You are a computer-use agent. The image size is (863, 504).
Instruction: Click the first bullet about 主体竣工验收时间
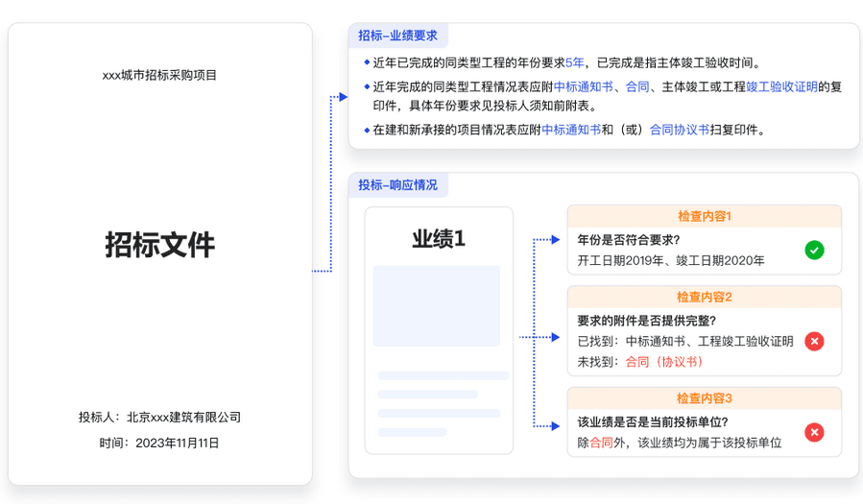click(x=567, y=62)
